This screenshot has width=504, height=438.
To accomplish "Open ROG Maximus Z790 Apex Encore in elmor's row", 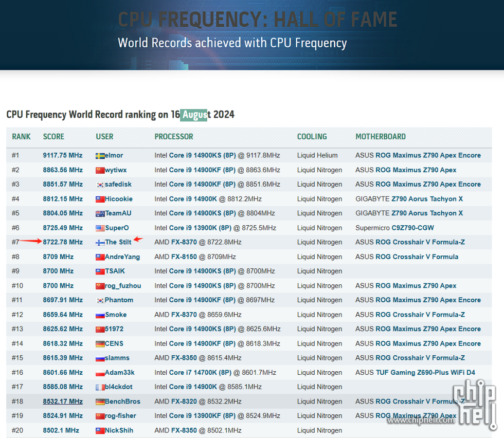I will pos(428,155).
